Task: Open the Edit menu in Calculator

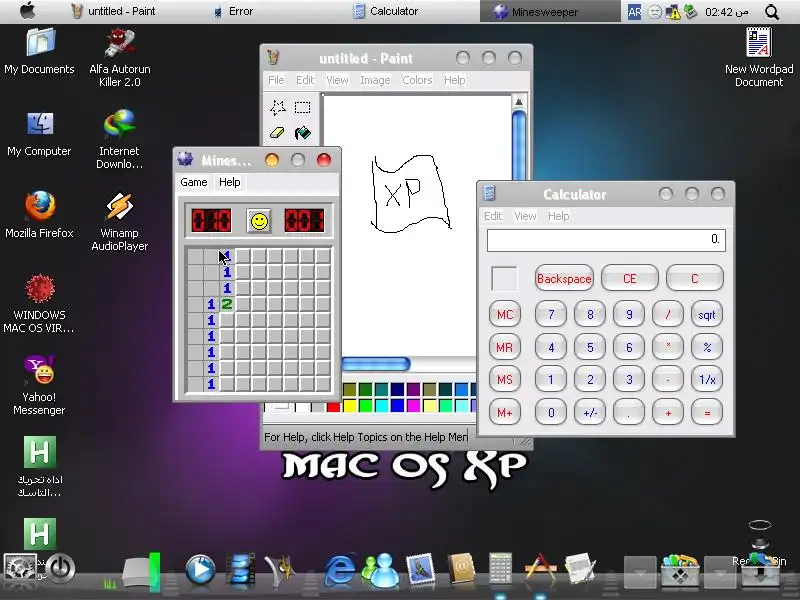Action: pyautogui.click(x=493, y=216)
